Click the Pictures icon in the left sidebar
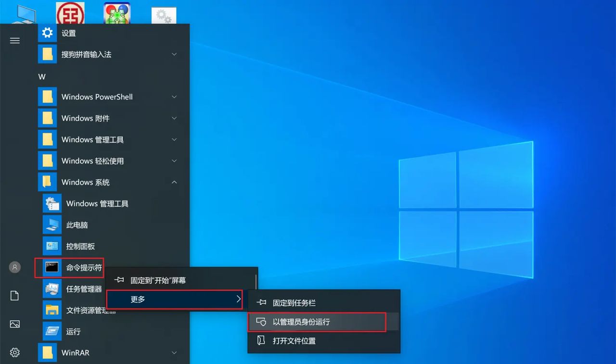This screenshot has height=364, width=616. [x=14, y=324]
